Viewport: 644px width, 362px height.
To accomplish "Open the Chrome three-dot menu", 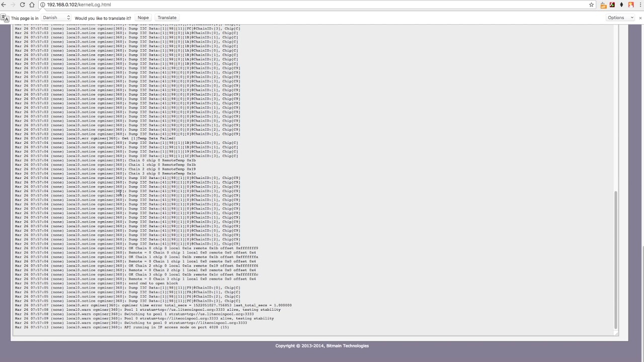I will click(x=640, y=5).
